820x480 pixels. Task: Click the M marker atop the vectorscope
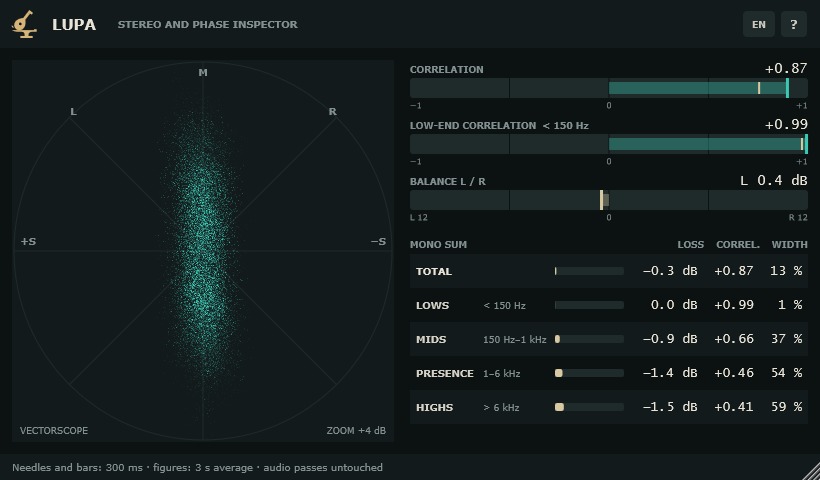click(203, 73)
